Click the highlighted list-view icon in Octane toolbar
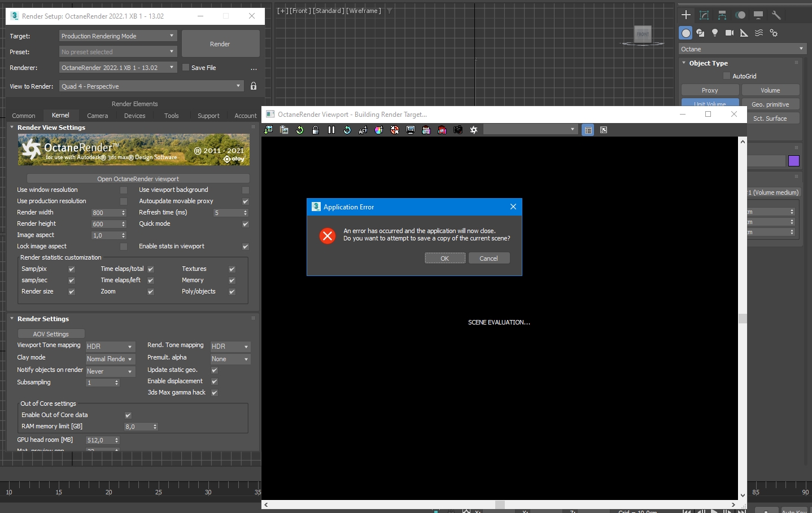 tap(588, 130)
